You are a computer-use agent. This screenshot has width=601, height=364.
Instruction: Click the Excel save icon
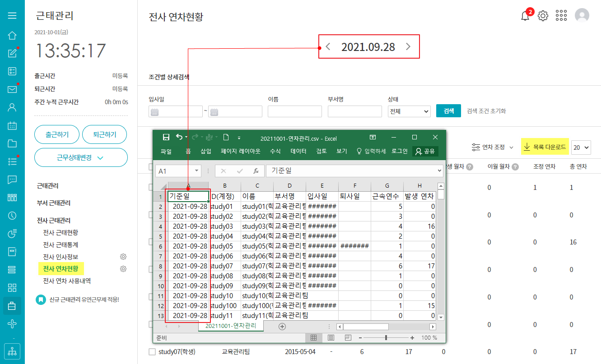click(166, 138)
